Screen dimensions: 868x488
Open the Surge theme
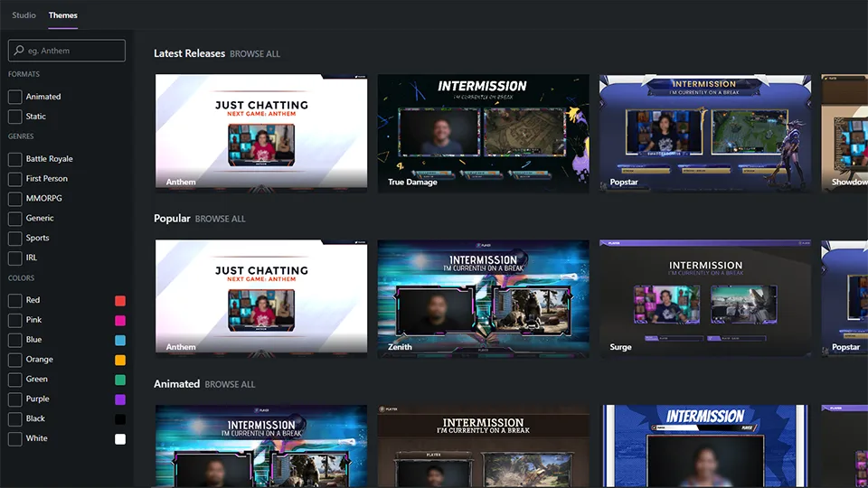click(x=705, y=299)
